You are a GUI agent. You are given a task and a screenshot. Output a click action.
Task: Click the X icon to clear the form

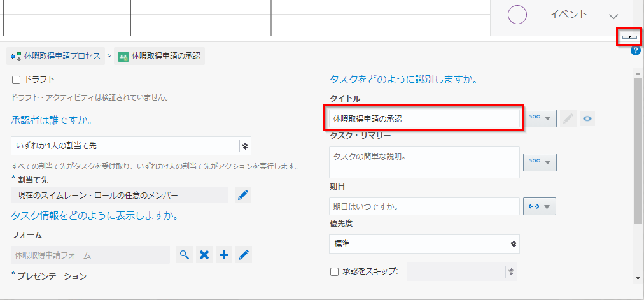(204, 255)
